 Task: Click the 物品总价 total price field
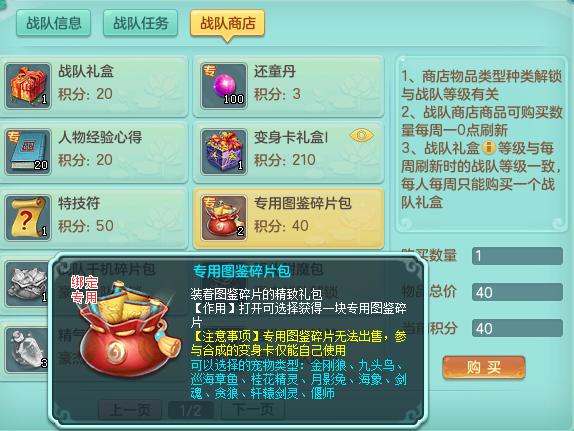coord(517,292)
